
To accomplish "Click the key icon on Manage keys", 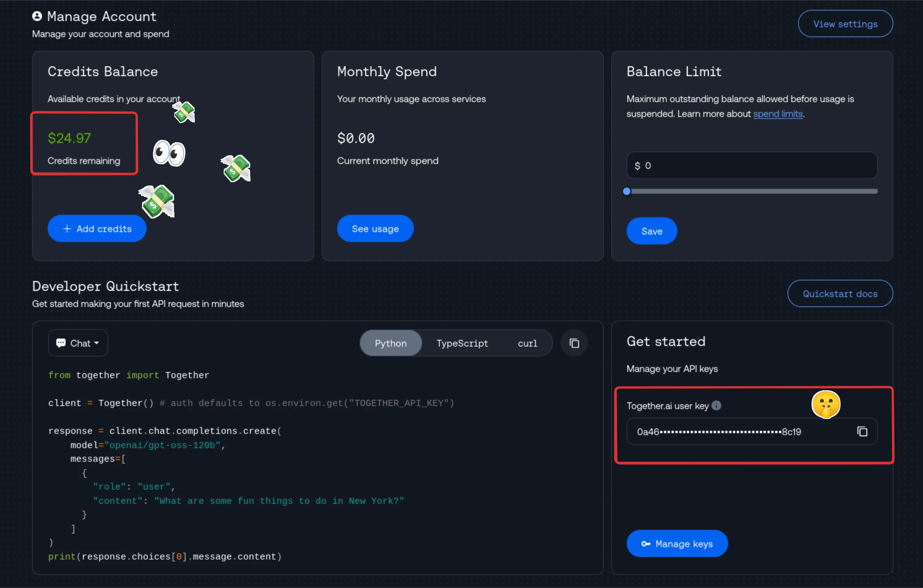I will pos(646,543).
